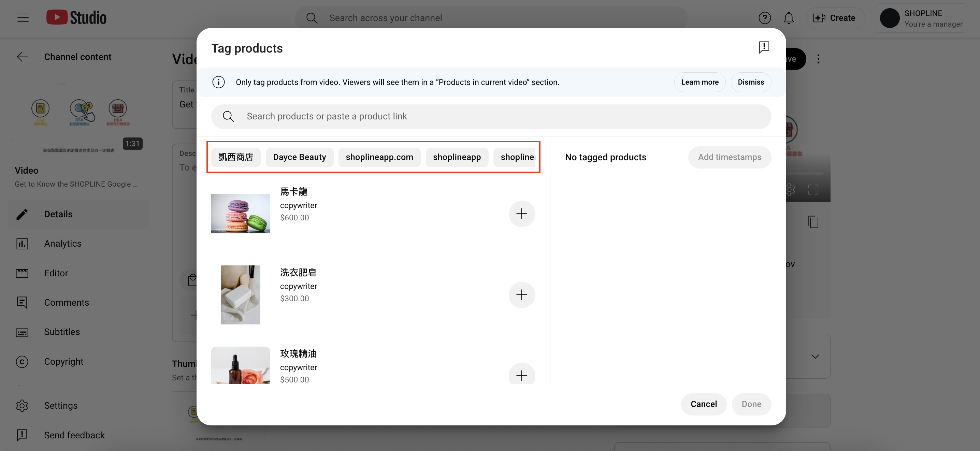Filter by Dayce Beauty store chip
Screen dimensions: 980x451
tap(299, 157)
